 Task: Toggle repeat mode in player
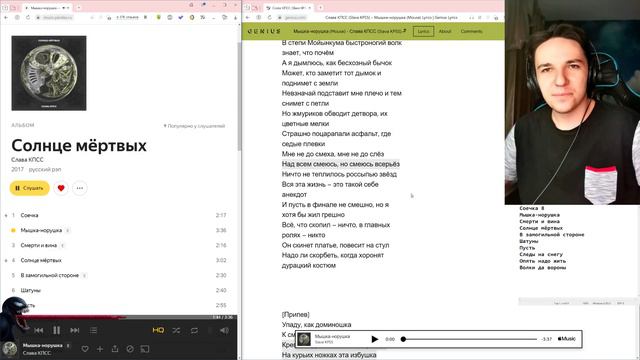click(x=194, y=330)
